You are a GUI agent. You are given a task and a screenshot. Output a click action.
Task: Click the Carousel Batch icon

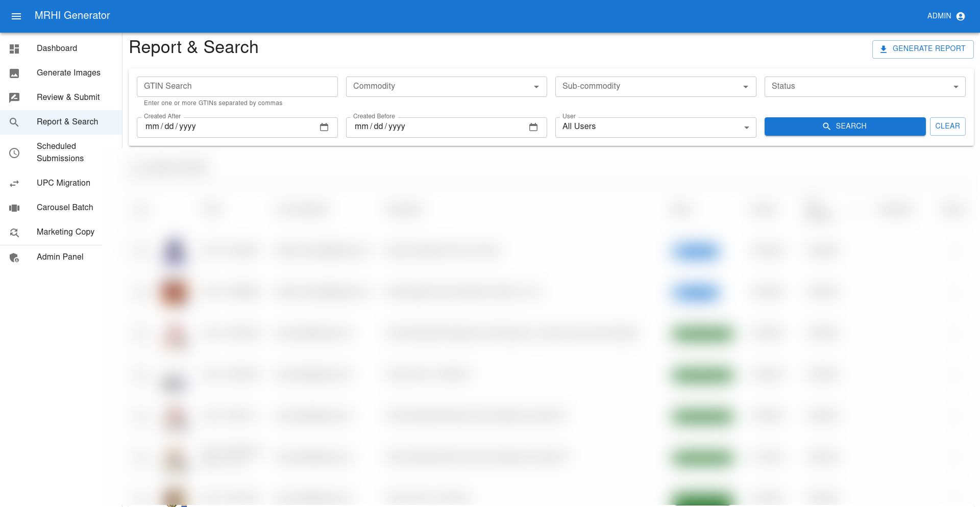pyautogui.click(x=14, y=208)
